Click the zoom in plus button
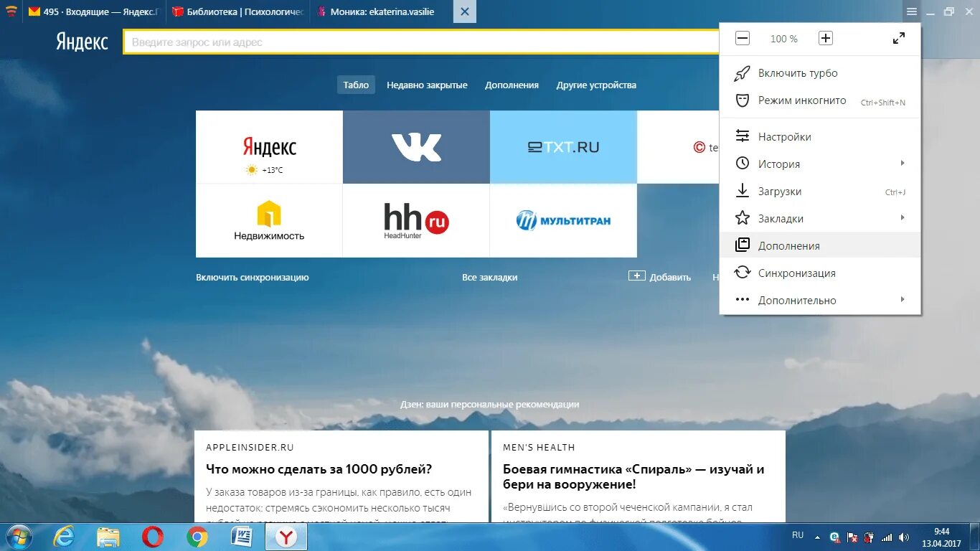Screen dimensions: 980x551 click(826, 39)
